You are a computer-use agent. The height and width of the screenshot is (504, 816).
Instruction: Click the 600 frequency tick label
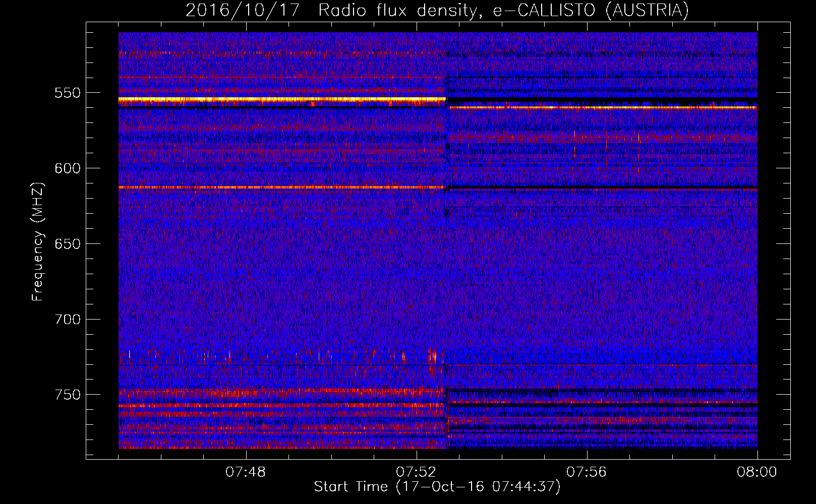68,168
